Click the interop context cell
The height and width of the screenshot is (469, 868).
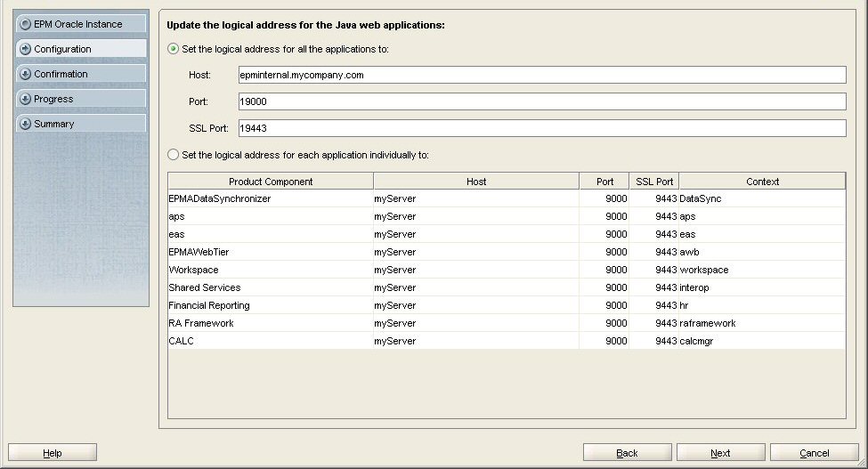pos(762,287)
